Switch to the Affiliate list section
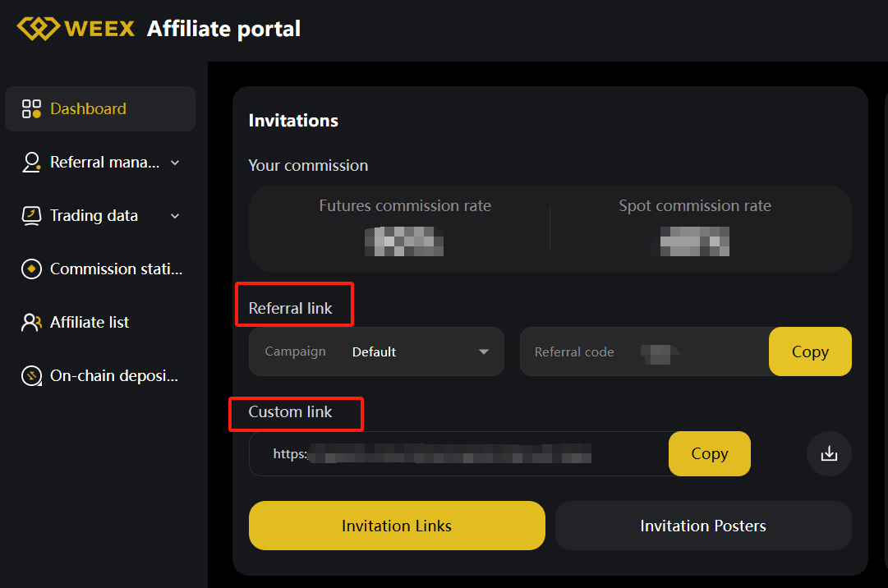Viewport: 888px width, 588px height. click(x=89, y=322)
